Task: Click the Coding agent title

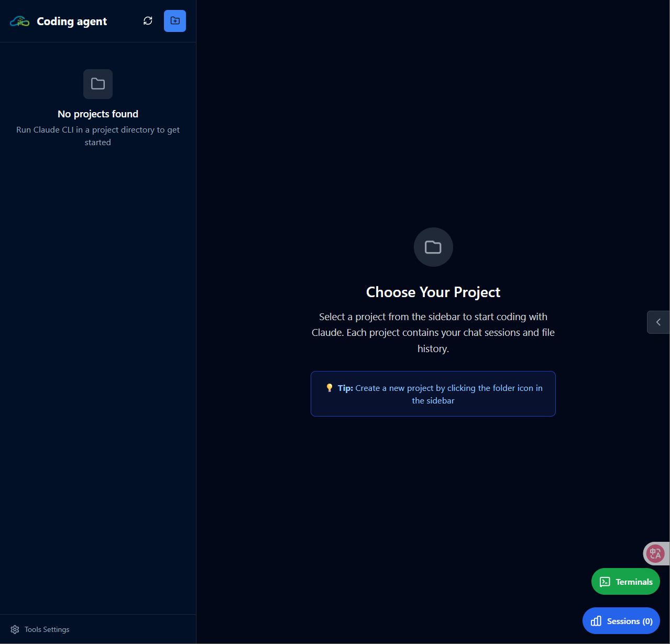Action: pyautogui.click(x=72, y=21)
